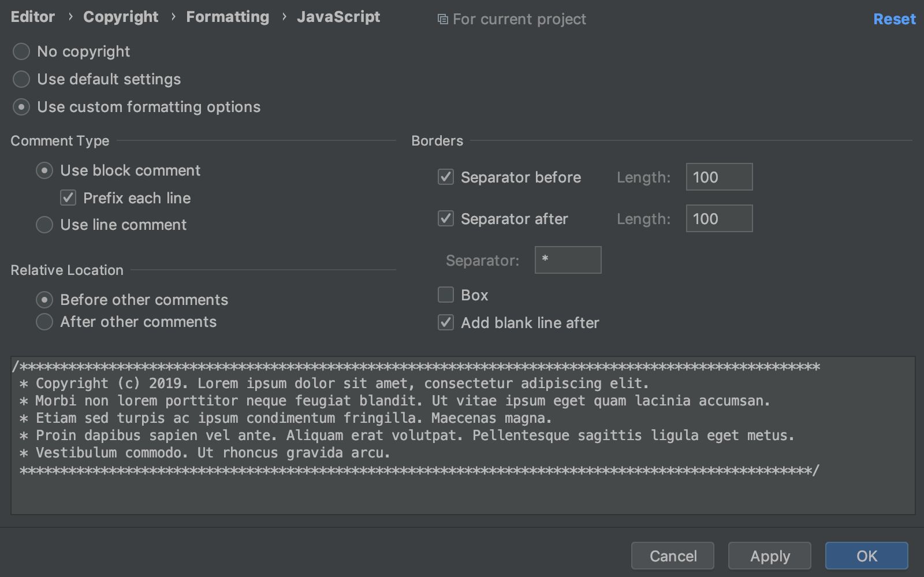Viewport: 924px width, 577px height.
Task: Uncheck Prefix each line
Action: point(68,198)
